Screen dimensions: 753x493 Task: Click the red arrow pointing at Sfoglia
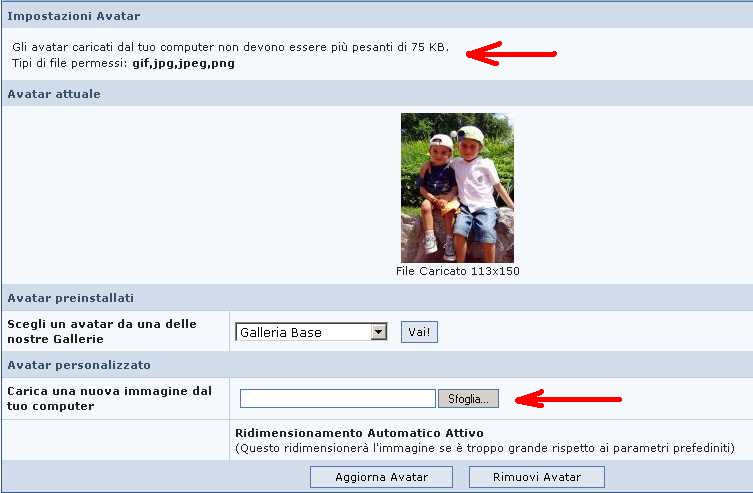tap(568, 400)
